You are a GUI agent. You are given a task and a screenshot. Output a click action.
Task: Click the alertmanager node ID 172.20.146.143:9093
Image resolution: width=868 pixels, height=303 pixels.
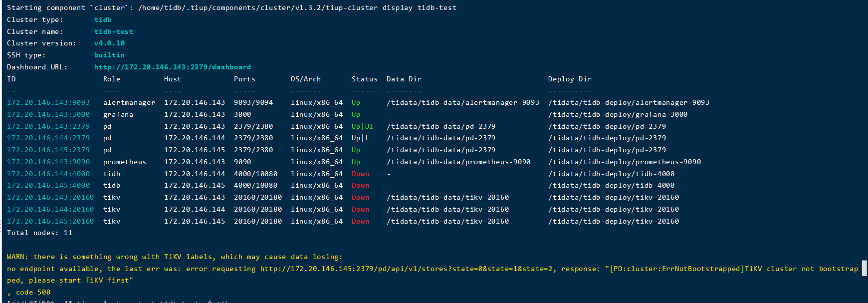click(48, 102)
